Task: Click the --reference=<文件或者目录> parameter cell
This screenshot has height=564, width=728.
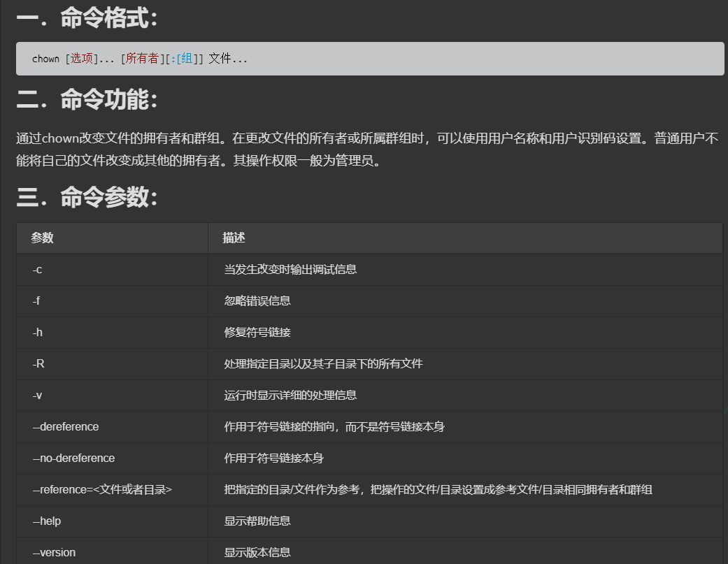Action: [x=102, y=489]
